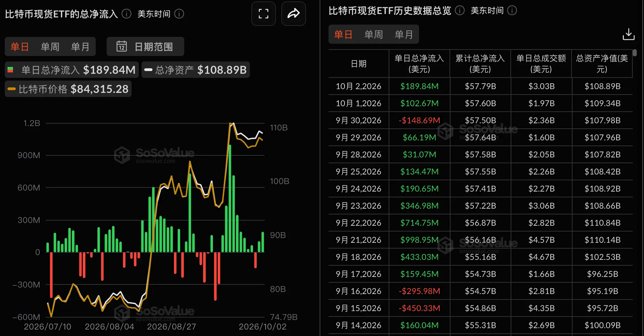Image resolution: width=644 pixels, height=336 pixels.
Task: Click the $110.84B total asset value
Action: tap(603, 223)
